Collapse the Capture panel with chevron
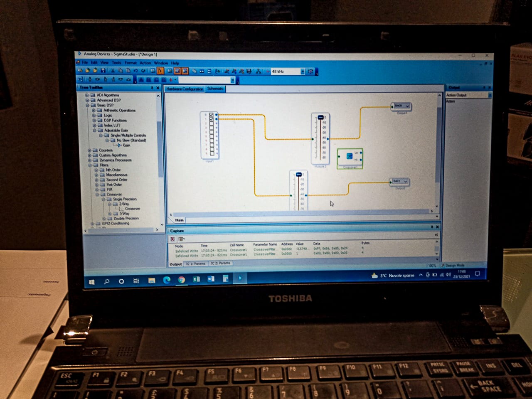 point(436,235)
